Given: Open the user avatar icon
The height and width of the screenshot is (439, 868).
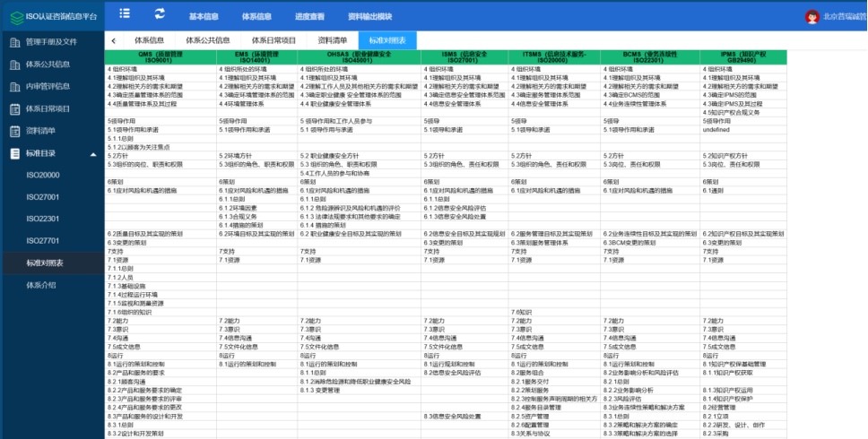Looking at the screenshot, I should tap(812, 17).
